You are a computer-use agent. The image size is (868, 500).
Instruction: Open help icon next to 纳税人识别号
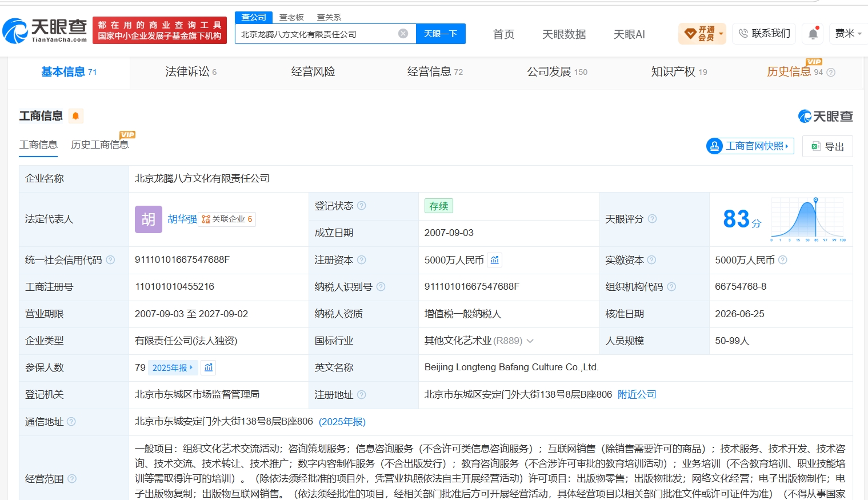tap(381, 287)
